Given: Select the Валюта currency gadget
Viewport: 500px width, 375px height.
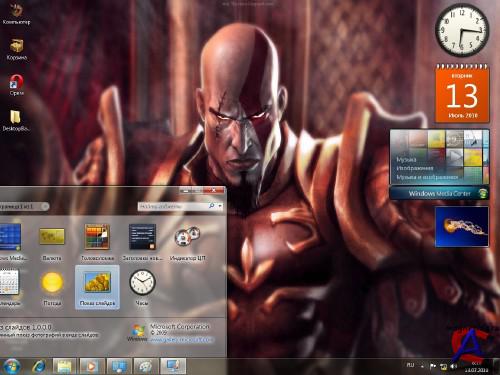Looking at the screenshot, I should pyautogui.click(x=52, y=242).
